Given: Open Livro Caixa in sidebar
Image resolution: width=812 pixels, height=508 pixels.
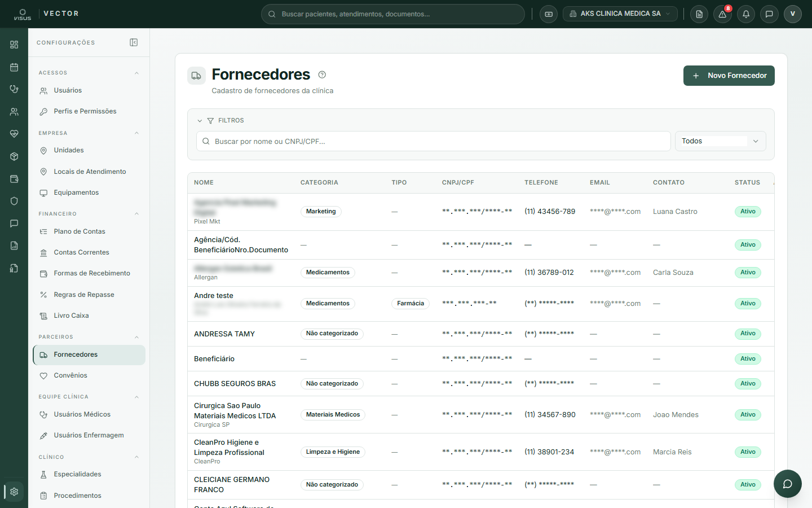Looking at the screenshot, I should (x=89, y=316).
